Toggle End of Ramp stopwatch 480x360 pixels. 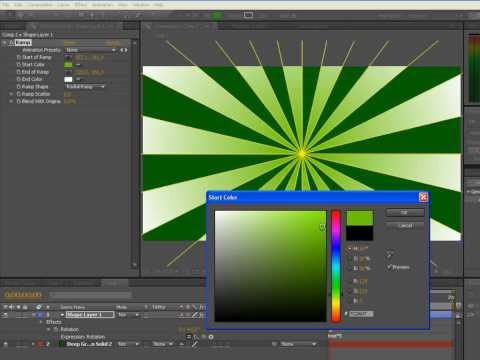coord(19,72)
